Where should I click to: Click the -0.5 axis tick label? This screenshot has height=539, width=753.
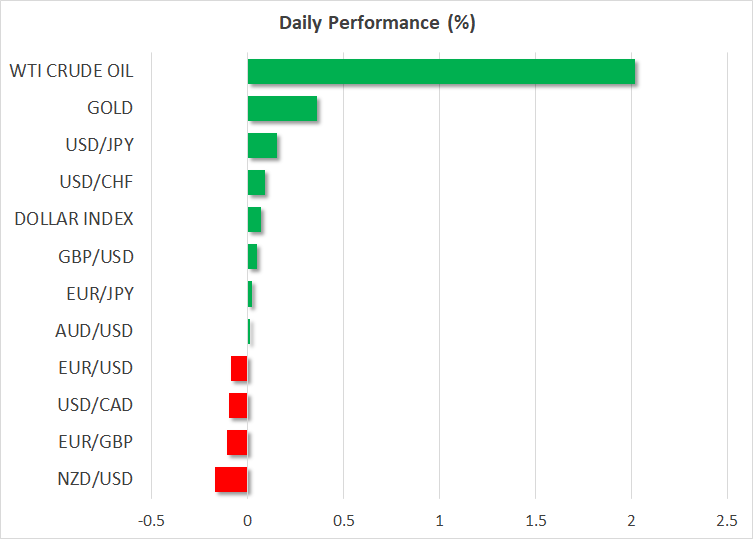coord(151,522)
